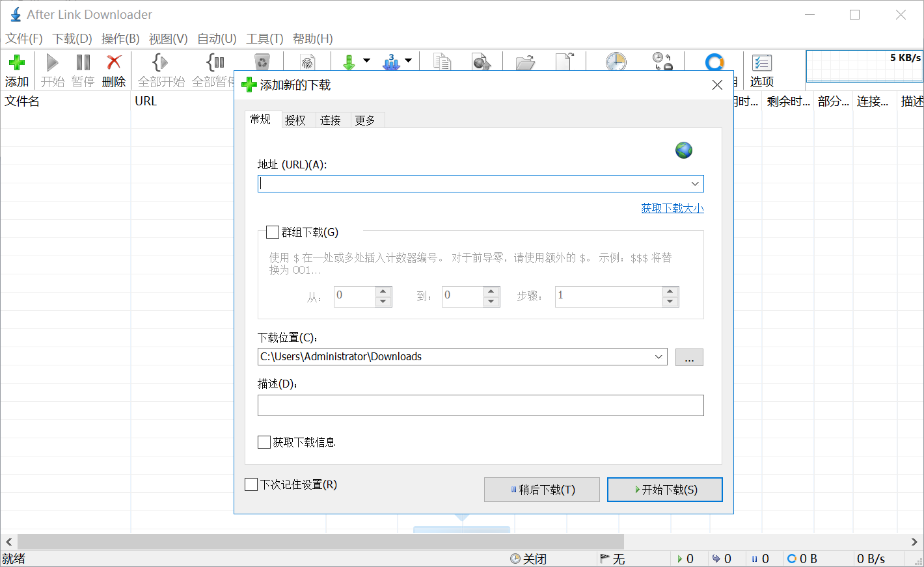The image size is (924, 567).
Task: Click the copy documents toolbar icon
Action: point(442,62)
